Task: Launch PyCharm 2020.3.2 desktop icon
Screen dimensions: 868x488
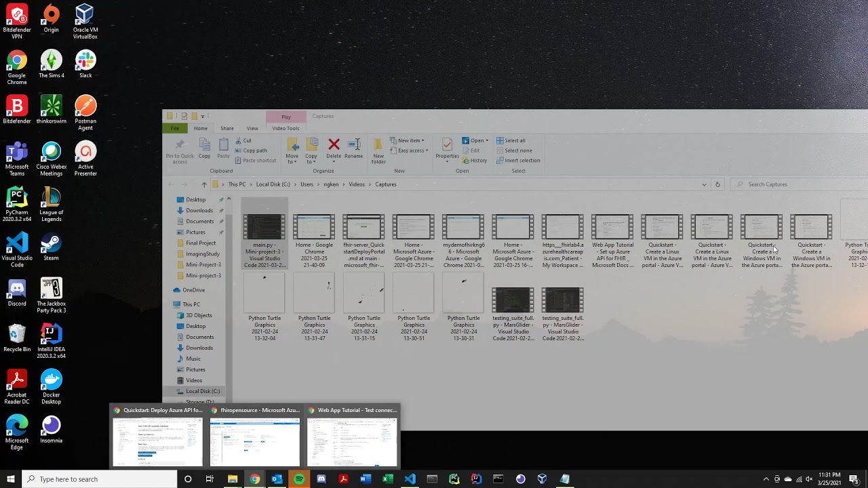Action: coord(17,203)
